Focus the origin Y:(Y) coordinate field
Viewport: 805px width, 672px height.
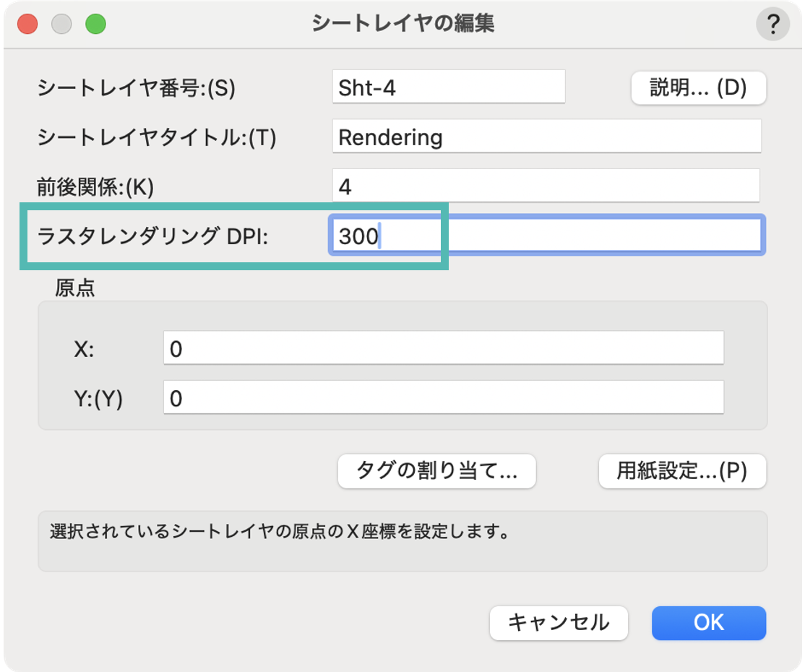pos(444,397)
